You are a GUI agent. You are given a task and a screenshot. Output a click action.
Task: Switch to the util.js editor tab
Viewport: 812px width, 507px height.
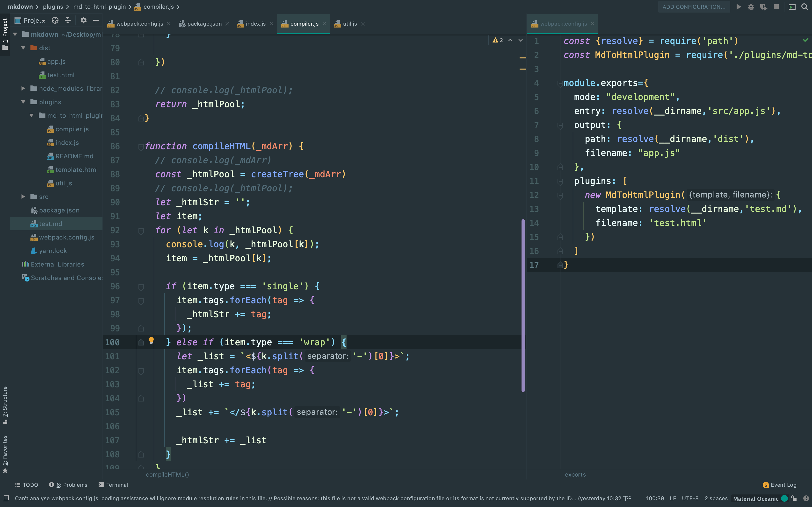click(349, 24)
